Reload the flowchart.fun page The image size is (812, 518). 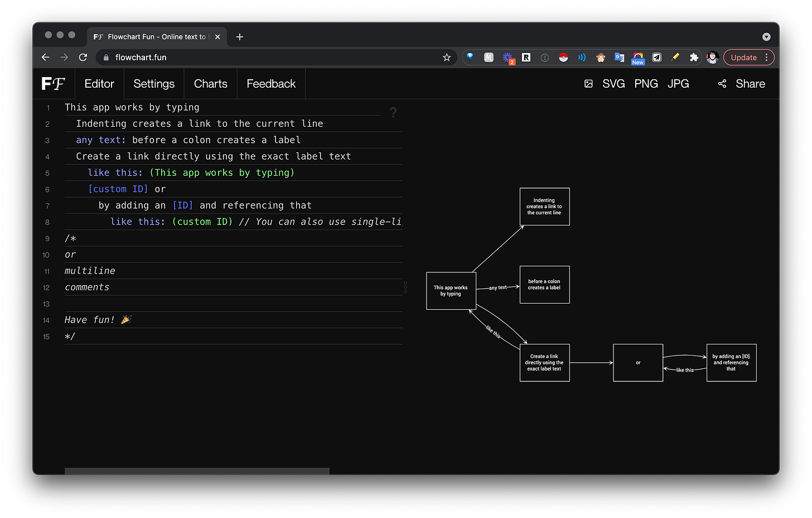tap(83, 57)
